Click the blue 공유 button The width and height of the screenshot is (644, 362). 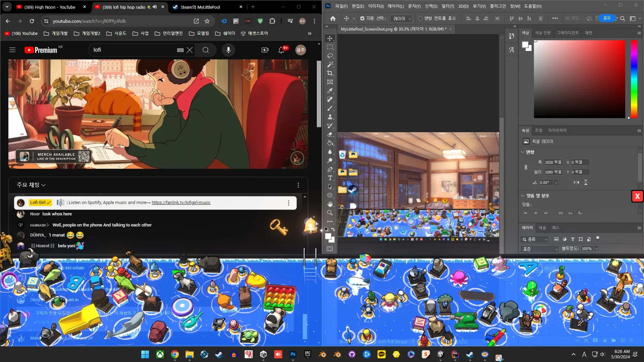tap(606, 18)
